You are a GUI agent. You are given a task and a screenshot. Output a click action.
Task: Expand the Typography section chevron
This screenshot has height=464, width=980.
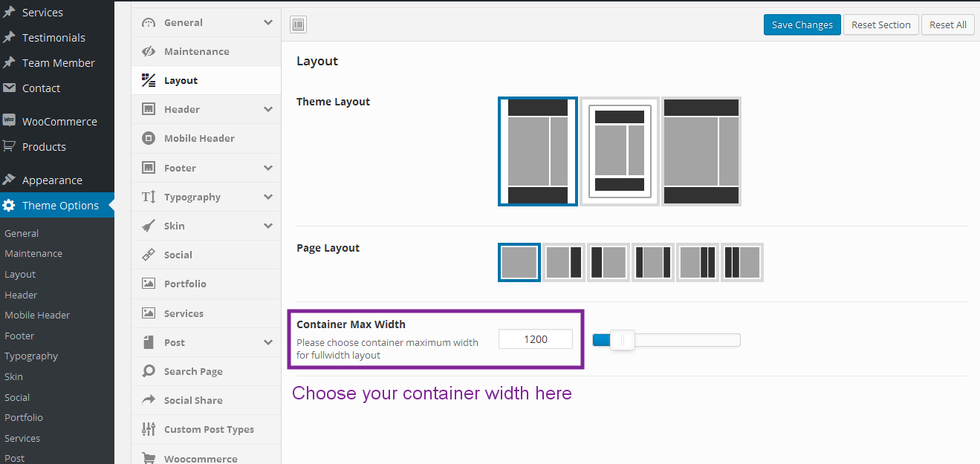(x=268, y=197)
